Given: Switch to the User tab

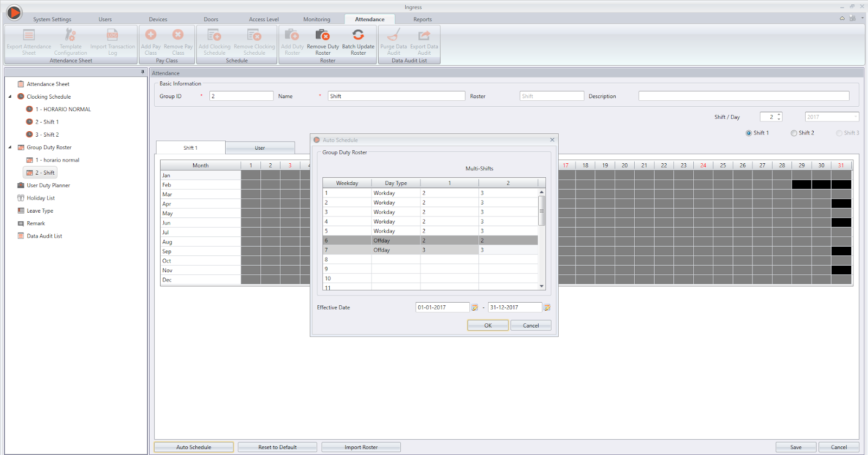Looking at the screenshot, I should click(260, 148).
